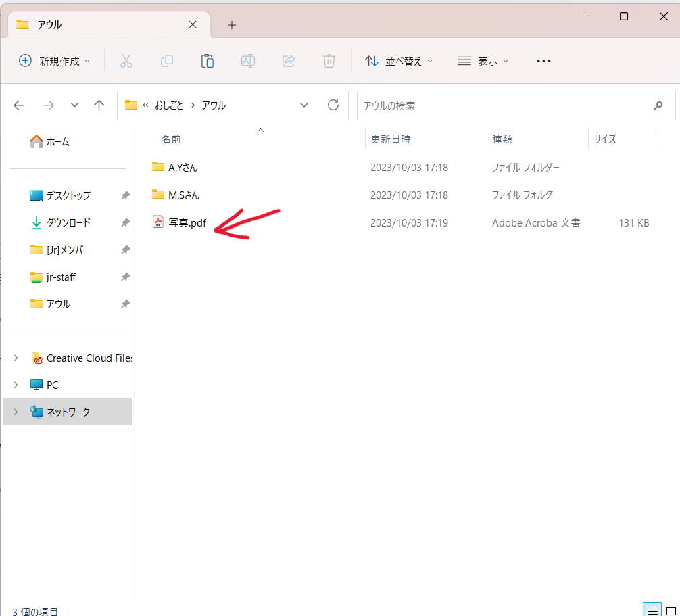The height and width of the screenshot is (616, 680).
Task: Open ダウンロード in the sidebar
Action: point(68,222)
